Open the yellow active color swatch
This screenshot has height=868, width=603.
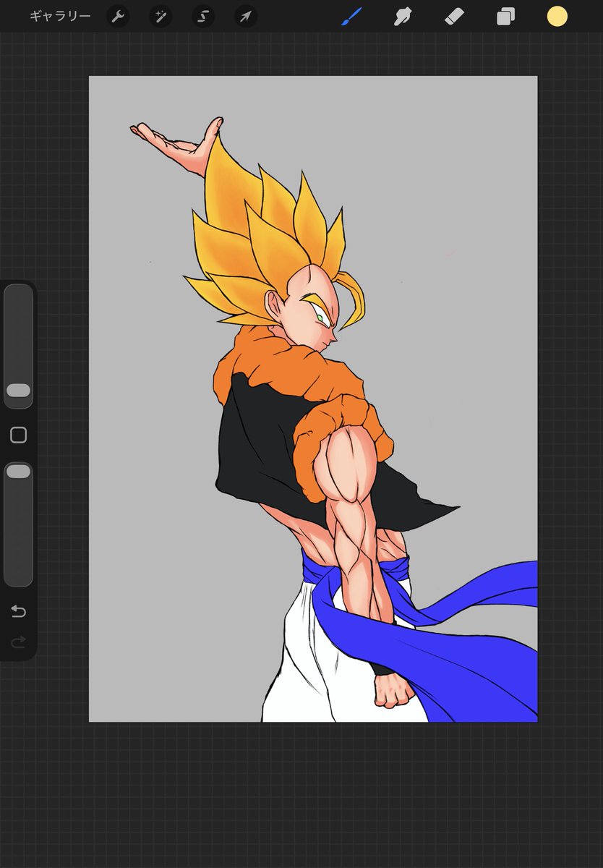(x=557, y=16)
